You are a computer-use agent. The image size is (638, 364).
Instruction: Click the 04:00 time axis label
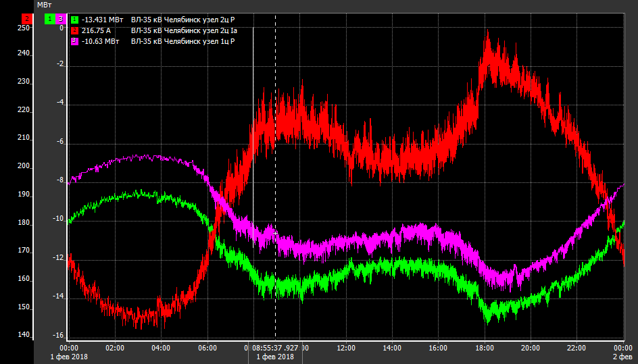[x=161, y=348]
